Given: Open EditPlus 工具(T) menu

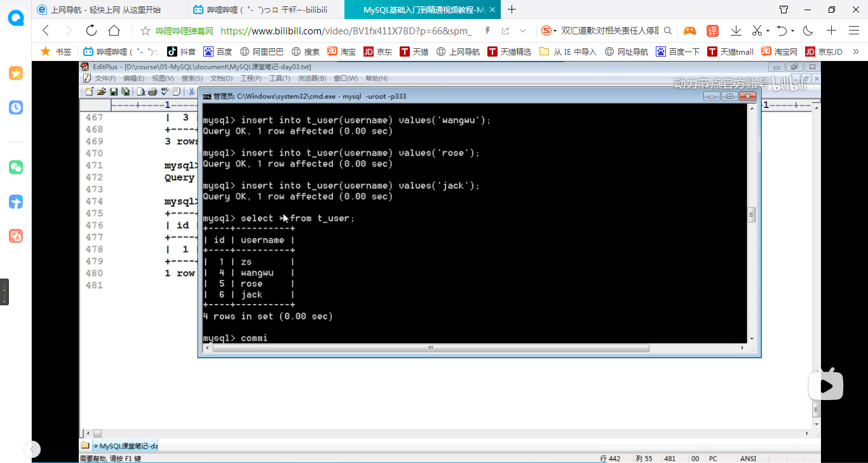Looking at the screenshot, I should tap(279, 78).
